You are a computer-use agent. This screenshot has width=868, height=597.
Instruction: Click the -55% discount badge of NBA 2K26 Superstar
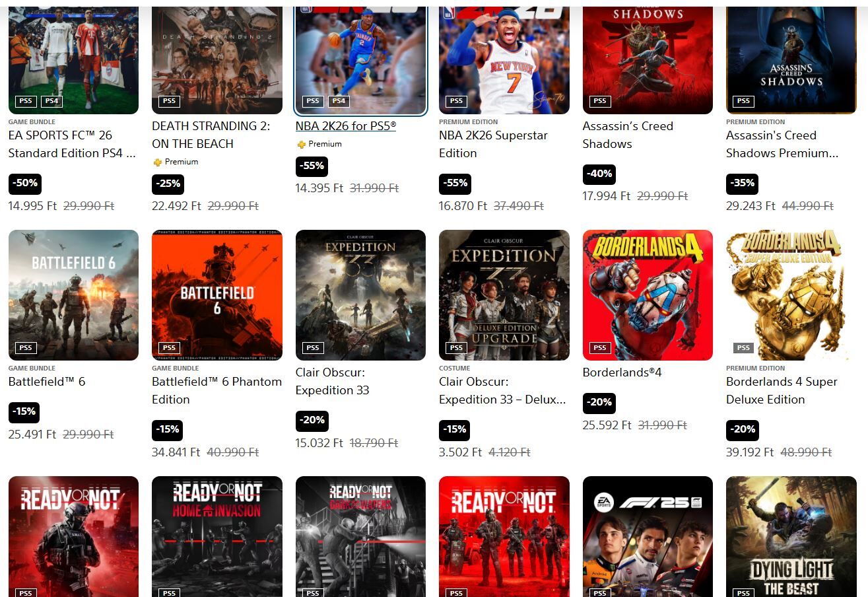tap(456, 183)
